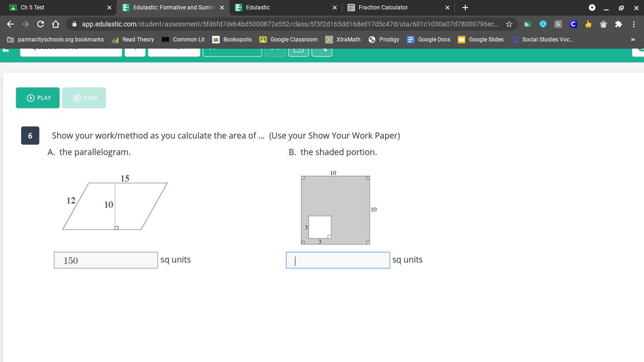Open the tab titled just Edulastic
Image resolution: width=644 pixels, height=362 pixels.
(x=286, y=8)
